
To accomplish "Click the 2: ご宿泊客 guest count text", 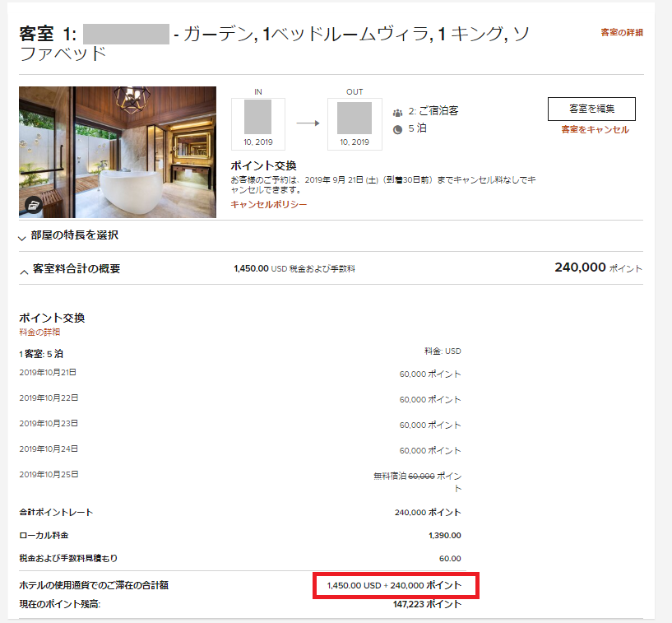I will (433, 111).
